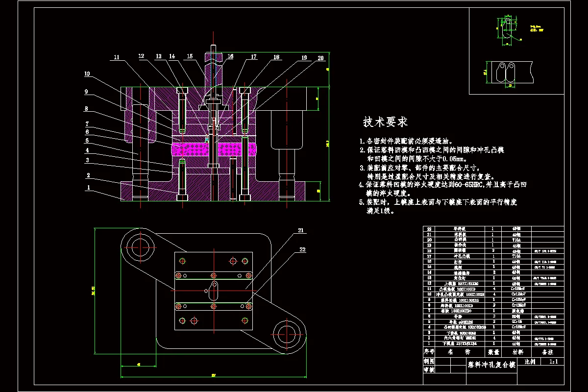Click the scale value 1:1
Viewport: 588px width, 392px height.
[554, 362]
